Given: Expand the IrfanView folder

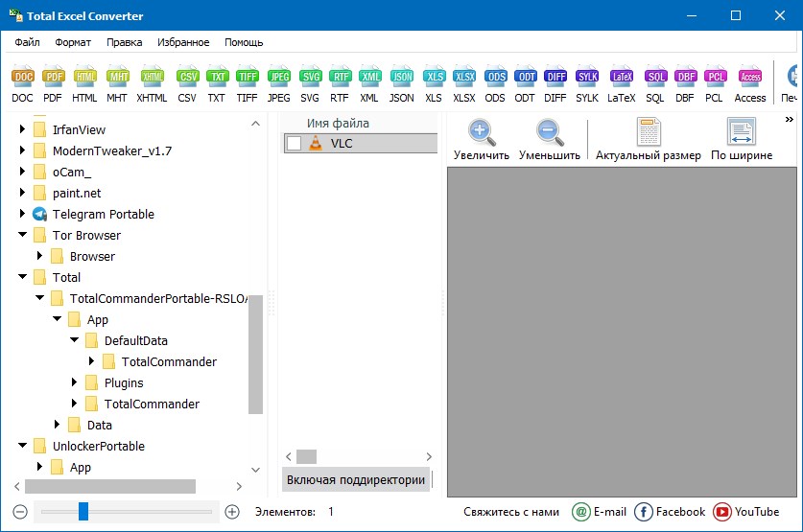Looking at the screenshot, I should 22,128.
